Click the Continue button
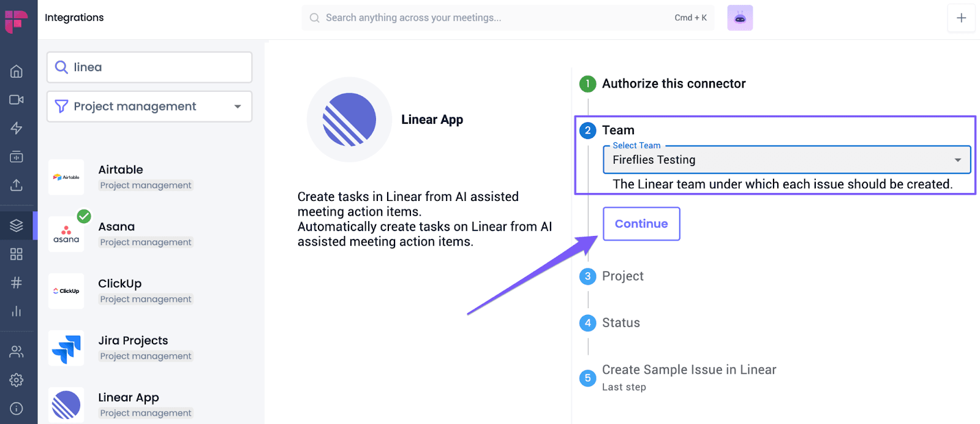This screenshot has width=980, height=424. point(641,224)
